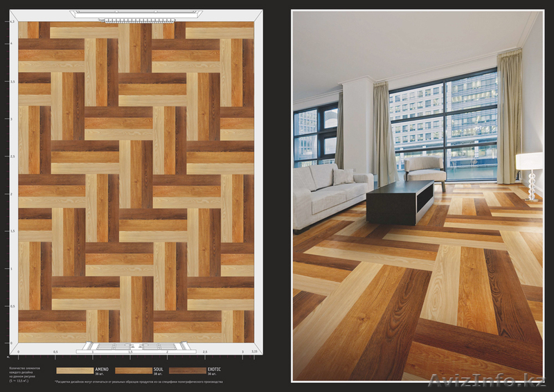Click the 3,15 mark on horizontal ruler

(x=255, y=352)
